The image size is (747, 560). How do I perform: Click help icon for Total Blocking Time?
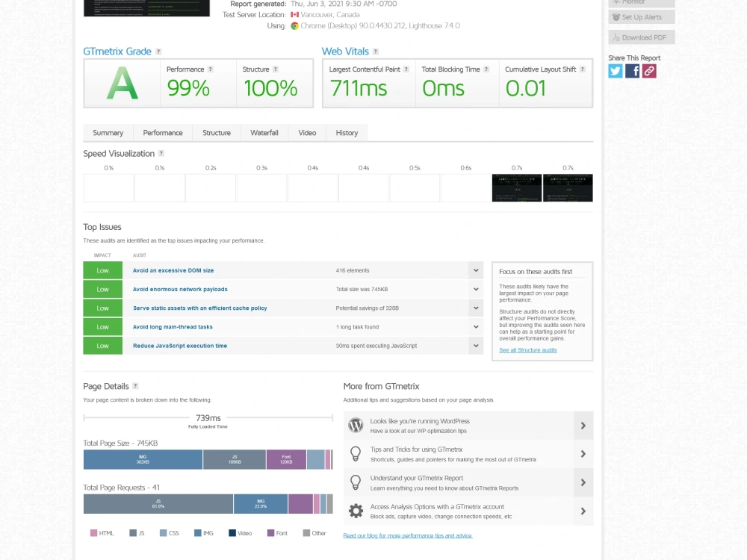click(x=486, y=69)
